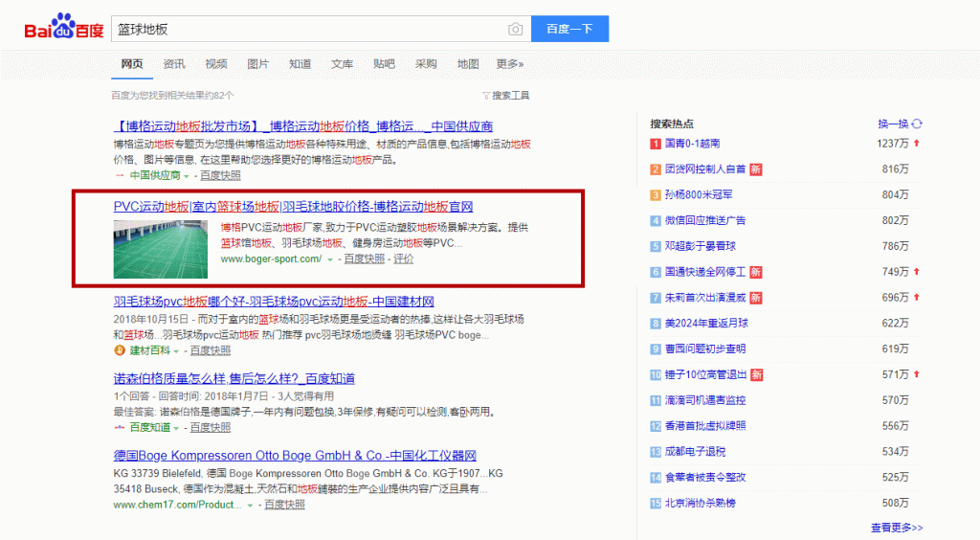Click www.boger-sport.com green URL text

tap(271, 259)
